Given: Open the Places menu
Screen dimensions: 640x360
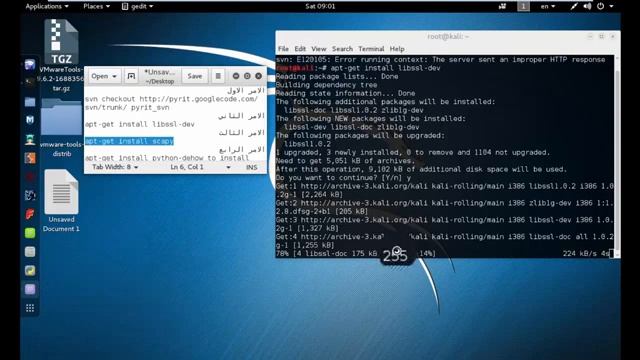Looking at the screenshot, I should click(x=96, y=6).
